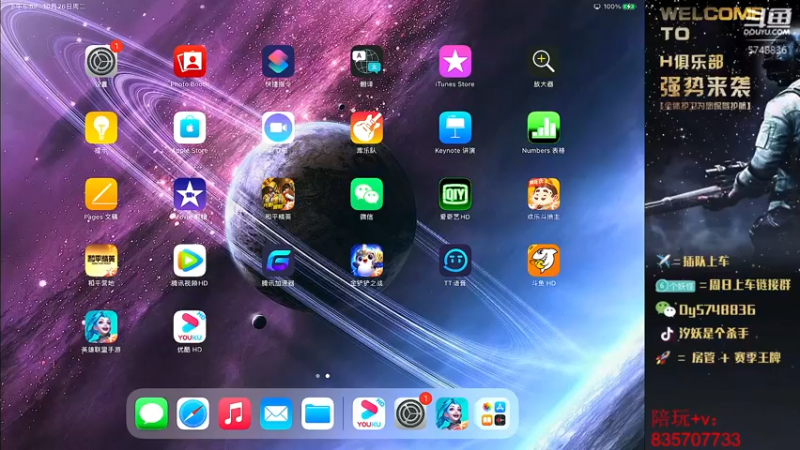Launch the 金铲铲之战 game

click(366, 261)
